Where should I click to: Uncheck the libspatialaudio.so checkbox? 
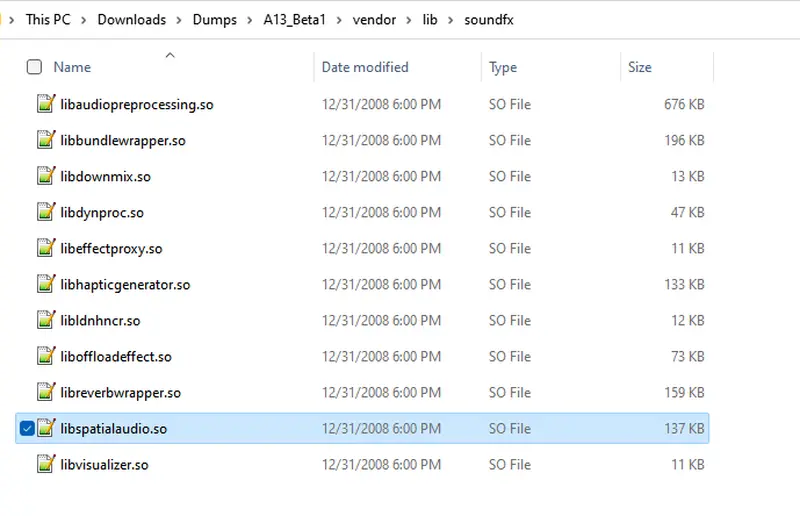(27, 428)
